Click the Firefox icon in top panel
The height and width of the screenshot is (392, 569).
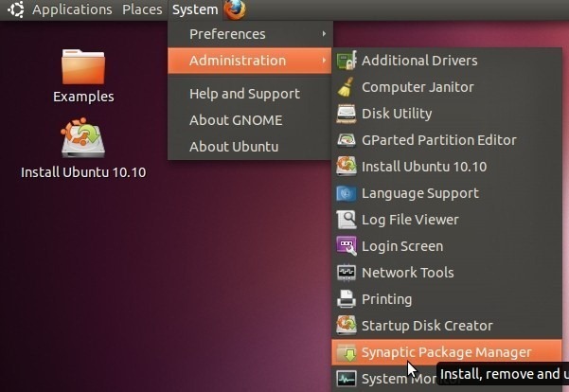(x=235, y=9)
